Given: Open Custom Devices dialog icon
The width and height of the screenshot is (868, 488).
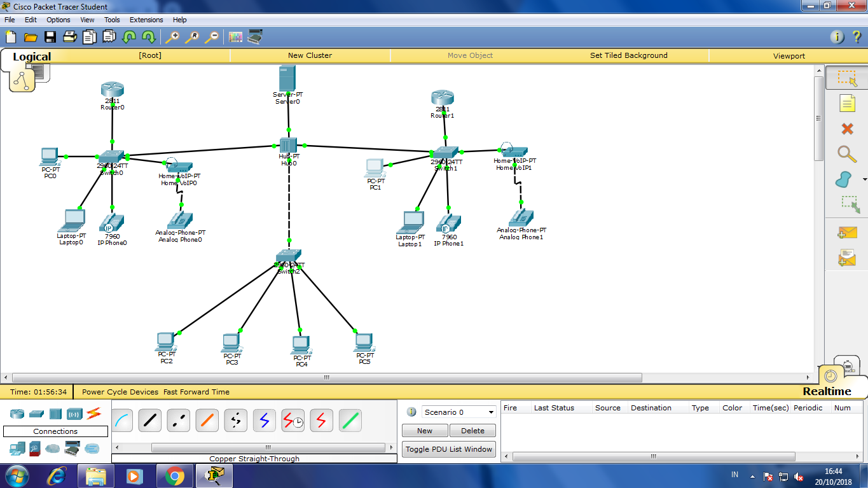Looking at the screenshot, I should [x=255, y=37].
